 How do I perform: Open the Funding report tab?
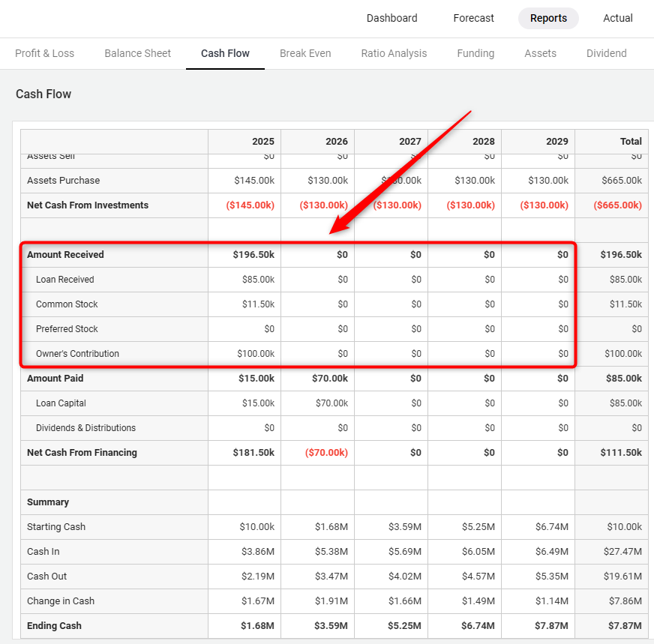tap(475, 53)
